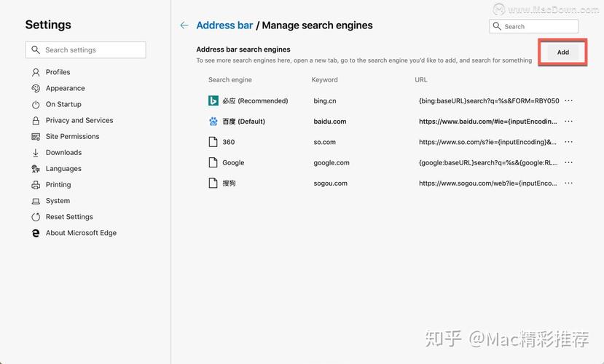Select the 必应 (Recommended) engine name

click(255, 100)
